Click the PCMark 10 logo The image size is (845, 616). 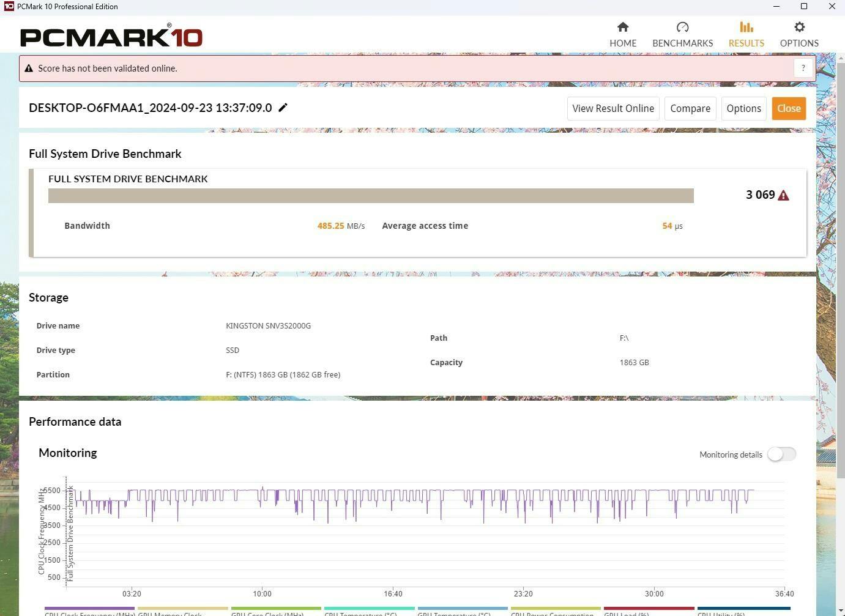tap(111, 35)
